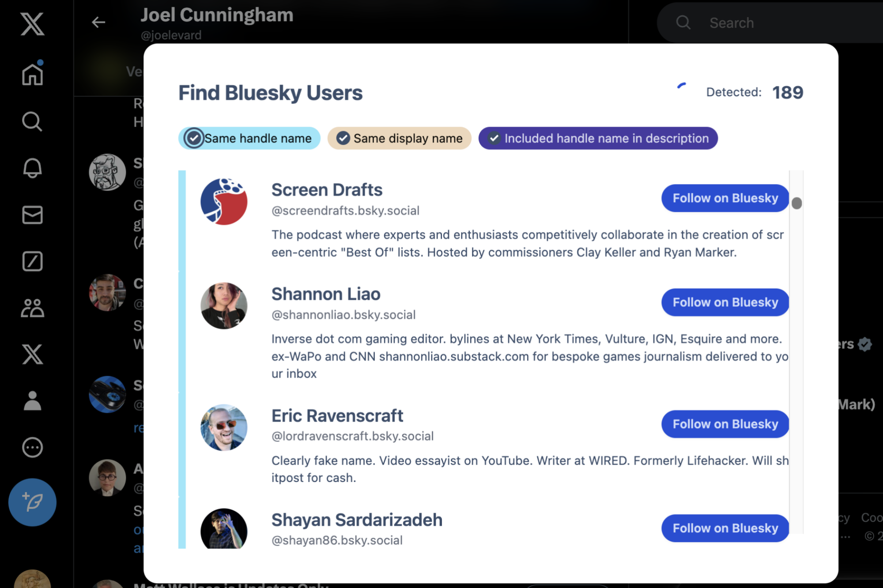This screenshot has height=588, width=883.
Task: Select the communities people icon
Action: (33, 308)
